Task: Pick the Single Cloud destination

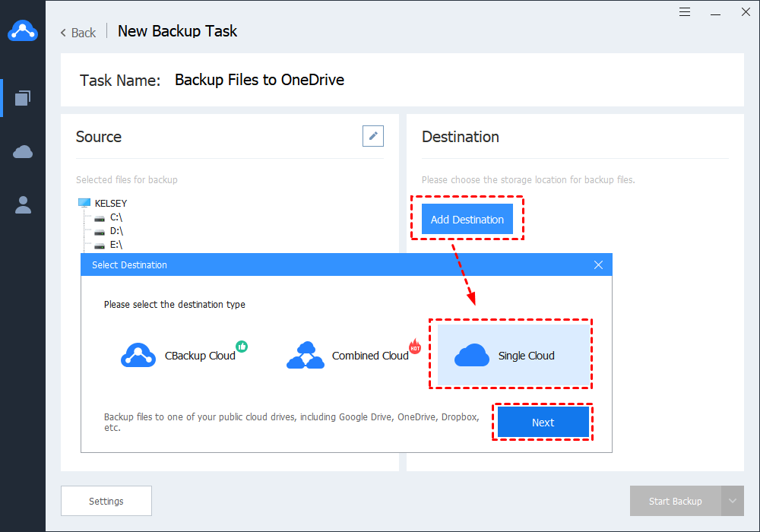Action: point(513,355)
